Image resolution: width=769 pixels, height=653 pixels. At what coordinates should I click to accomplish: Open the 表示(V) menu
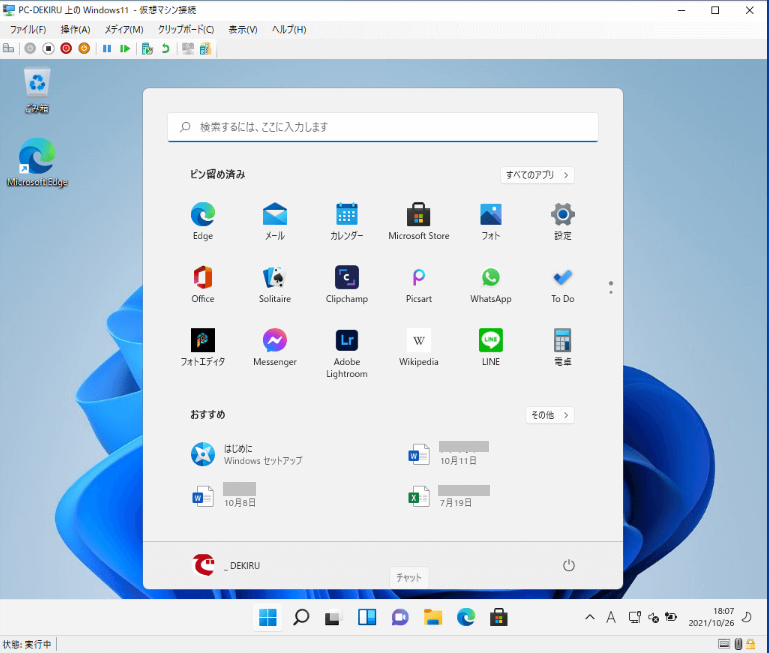pyautogui.click(x=243, y=29)
